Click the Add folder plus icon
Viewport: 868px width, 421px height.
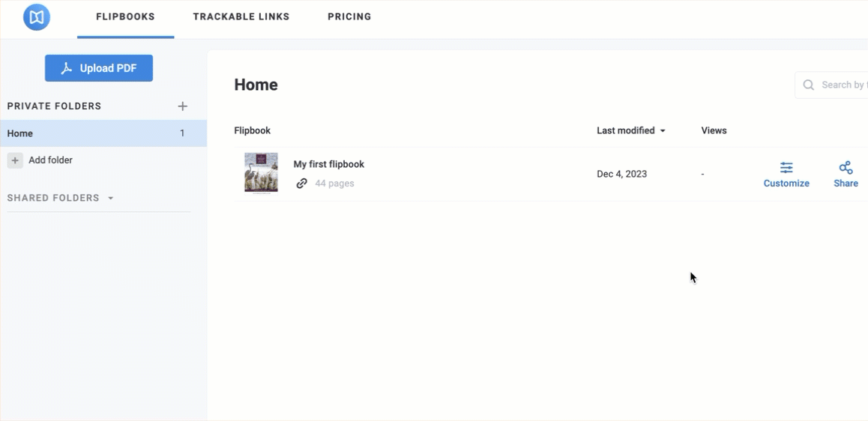coord(15,160)
